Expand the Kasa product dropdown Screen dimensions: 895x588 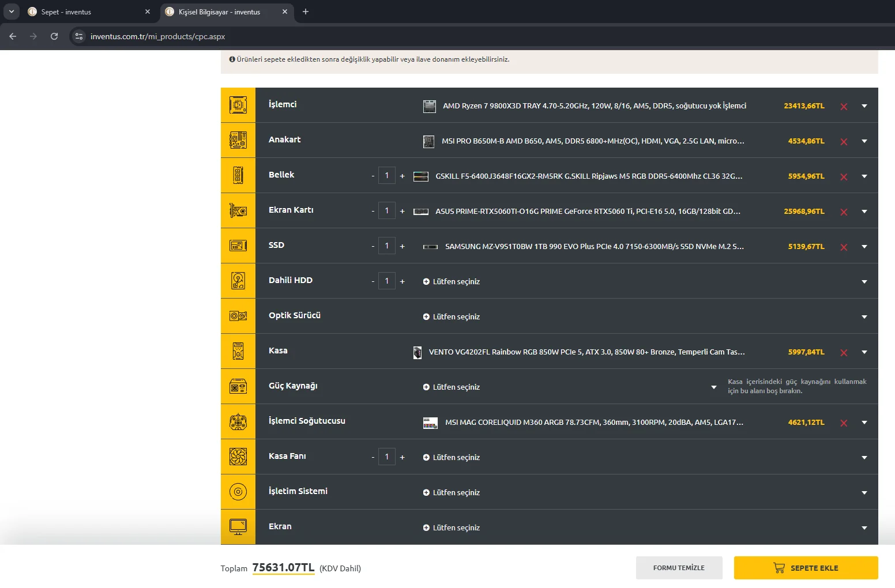coord(864,352)
